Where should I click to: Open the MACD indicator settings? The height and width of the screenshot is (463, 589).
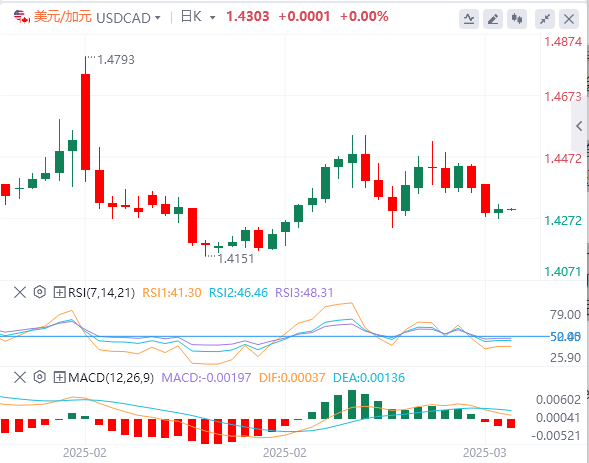point(39,377)
